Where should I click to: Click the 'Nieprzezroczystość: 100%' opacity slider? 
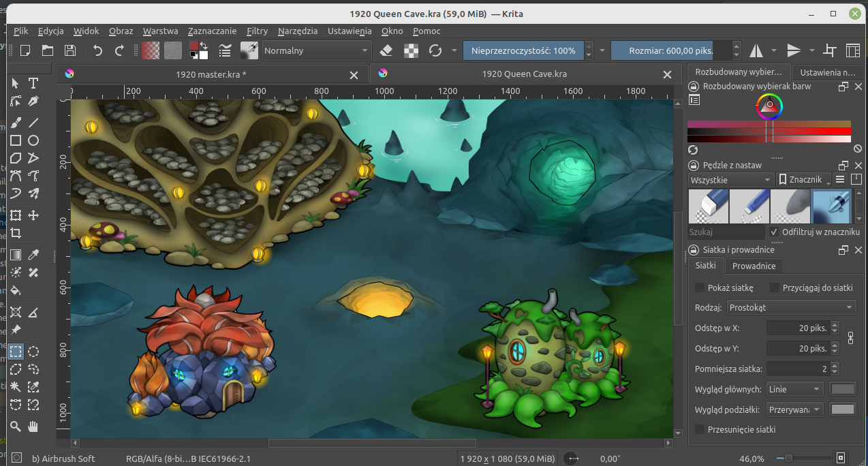[x=523, y=50]
